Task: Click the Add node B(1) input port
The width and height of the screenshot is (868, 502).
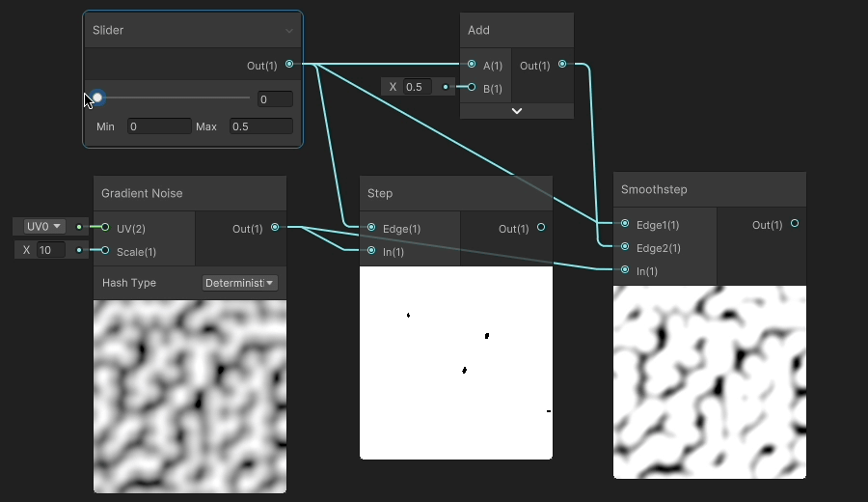Action: click(471, 87)
